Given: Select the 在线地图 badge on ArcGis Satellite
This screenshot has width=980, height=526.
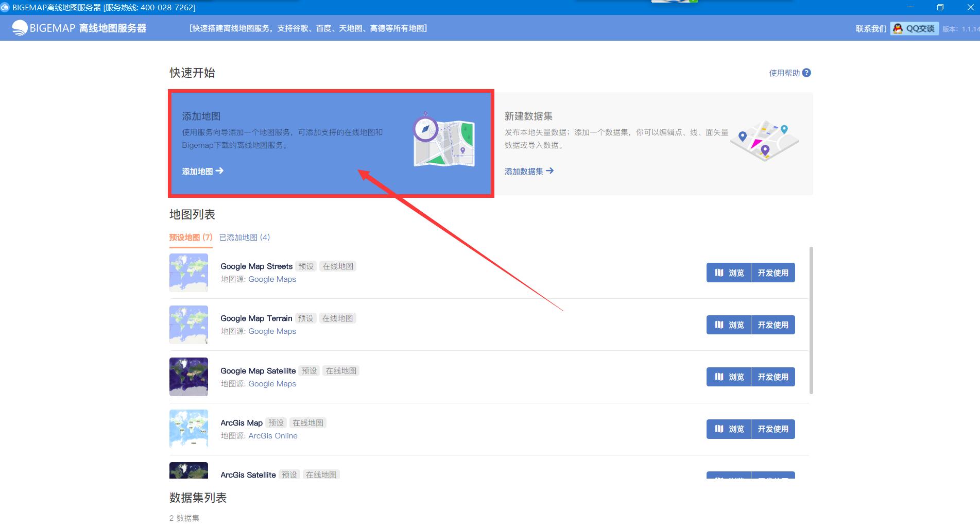Looking at the screenshot, I should [321, 474].
